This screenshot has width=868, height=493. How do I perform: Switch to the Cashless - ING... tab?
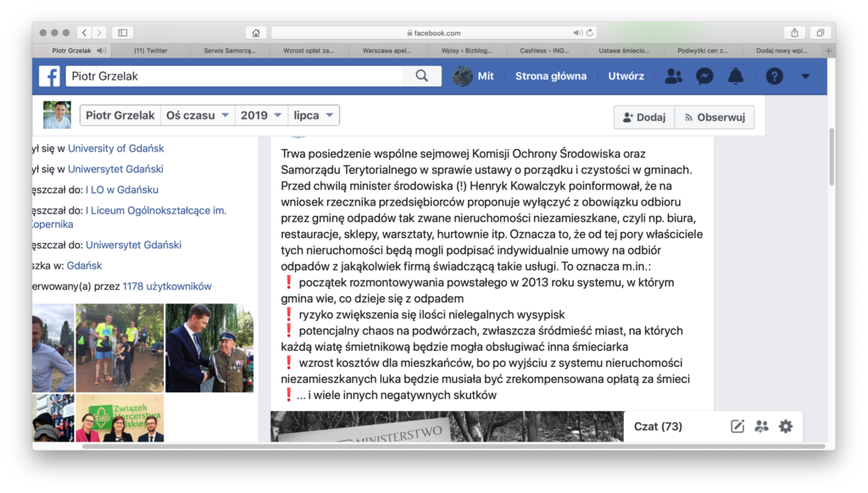click(x=545, y=50)
